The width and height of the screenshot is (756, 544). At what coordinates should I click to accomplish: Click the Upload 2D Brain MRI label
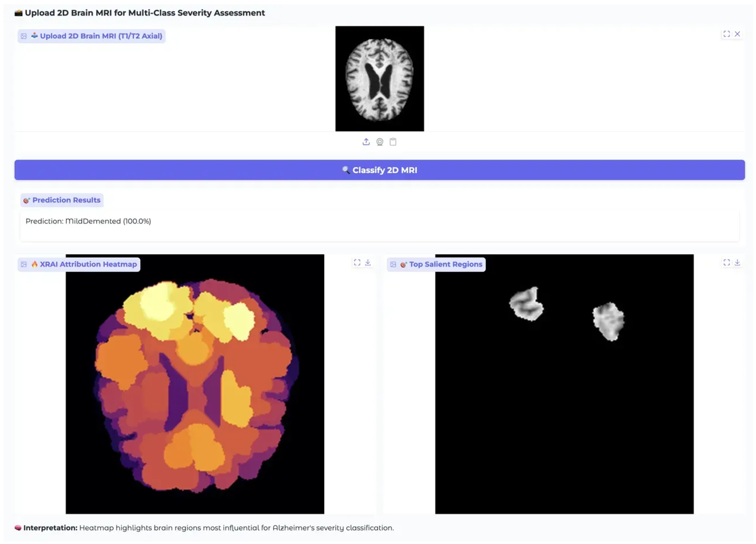[101, 36]
